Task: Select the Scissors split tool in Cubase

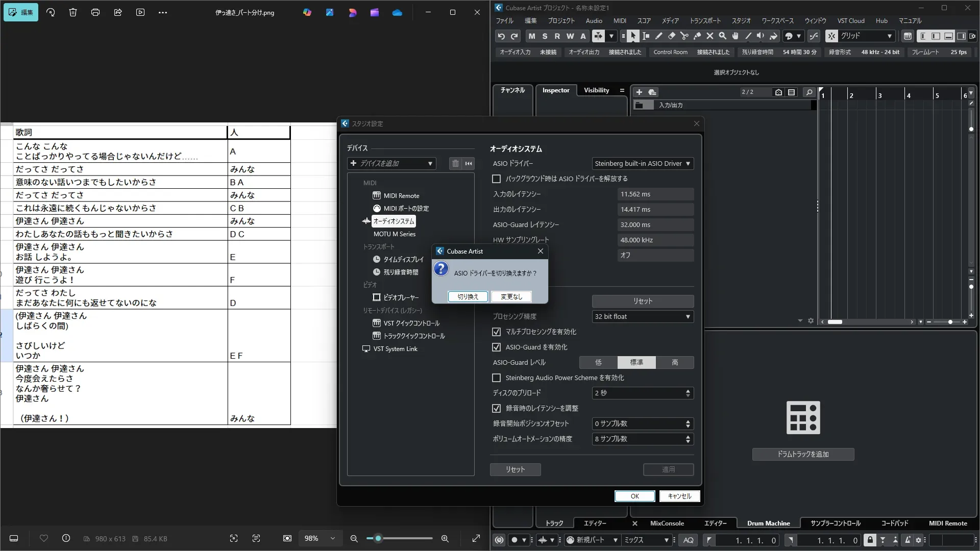Action: pyautogui.click(x=684, y=36)
